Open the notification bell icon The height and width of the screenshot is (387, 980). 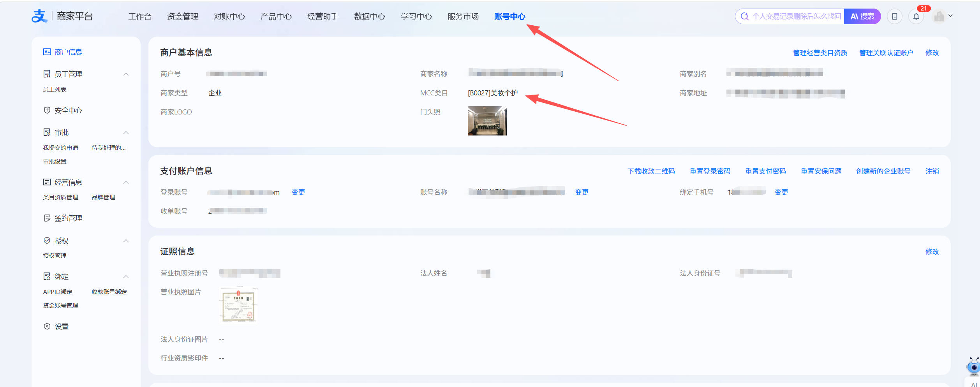coord(916,16)
